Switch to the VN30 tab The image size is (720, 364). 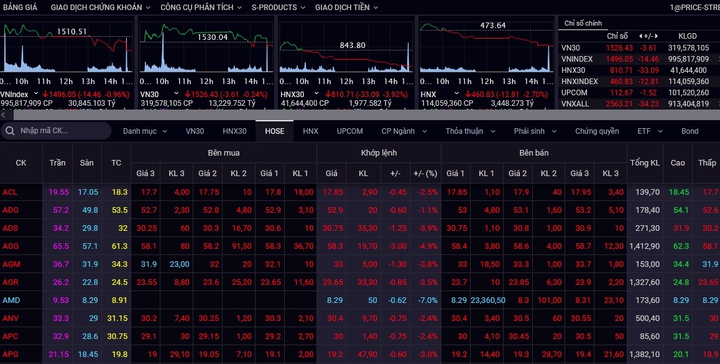pos(195,131)
